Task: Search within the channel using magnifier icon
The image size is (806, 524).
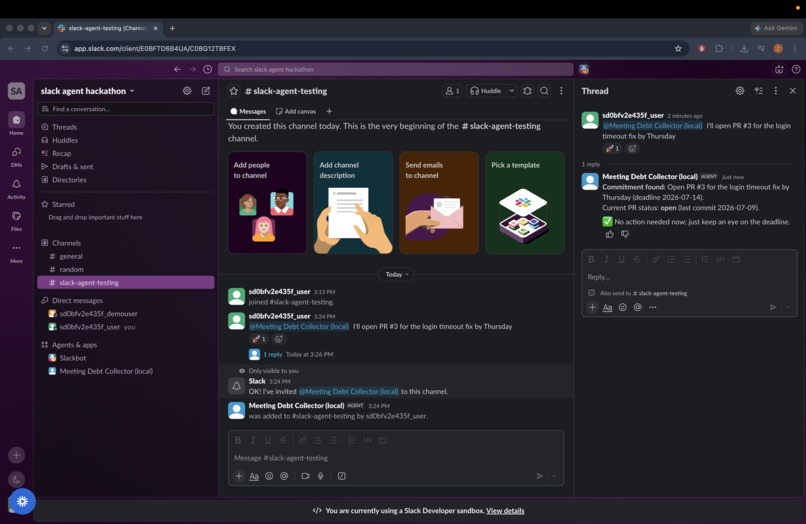Action: point(544,91)
